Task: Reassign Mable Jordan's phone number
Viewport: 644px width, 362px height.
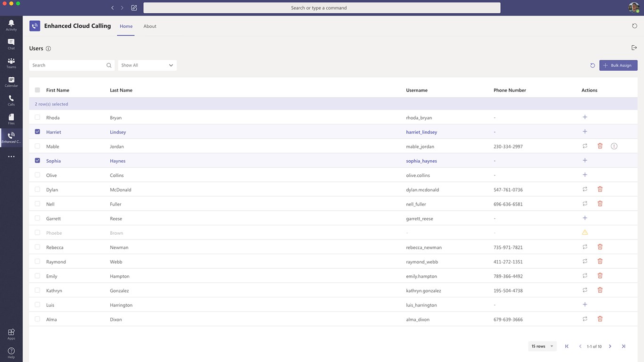Action: coord(585,146)
